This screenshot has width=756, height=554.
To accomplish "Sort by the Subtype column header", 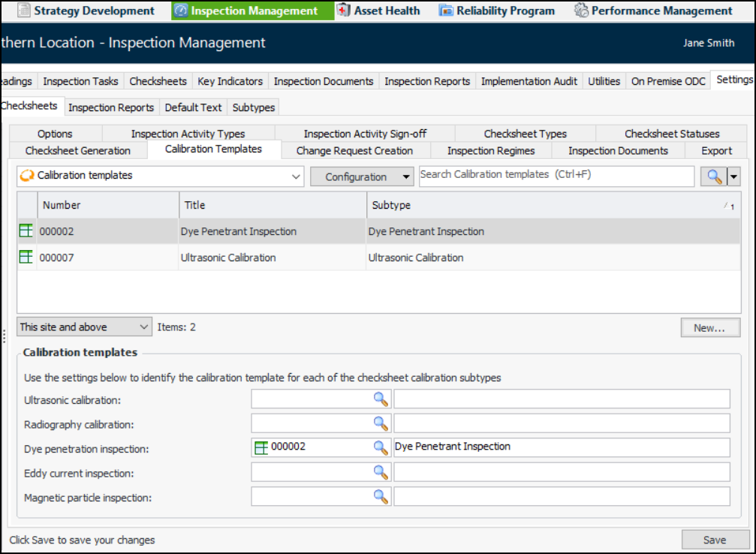I will pyautogui.click(x=541, y=205).
